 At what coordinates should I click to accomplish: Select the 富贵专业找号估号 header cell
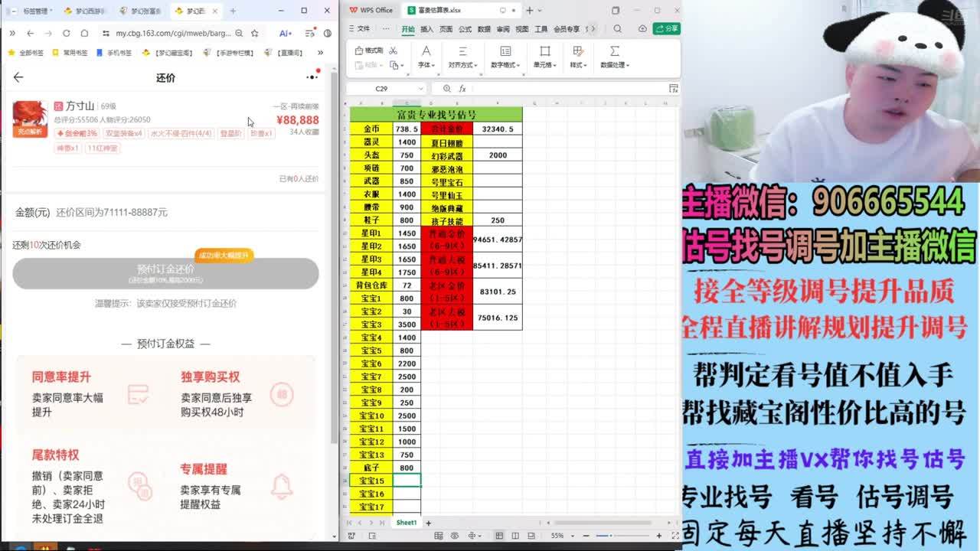pos(436,115)
